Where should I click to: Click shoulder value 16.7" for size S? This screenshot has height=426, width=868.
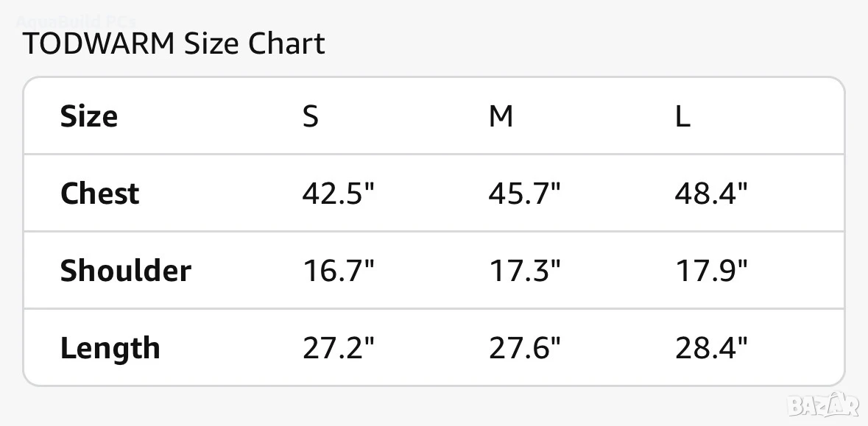pyautogui.click(x=338, y=271)
